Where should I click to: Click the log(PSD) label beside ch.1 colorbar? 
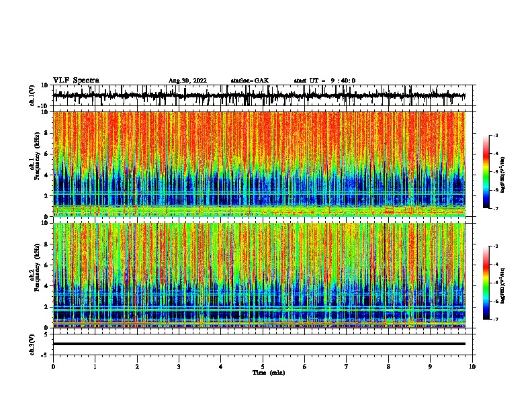coord(503,175)
